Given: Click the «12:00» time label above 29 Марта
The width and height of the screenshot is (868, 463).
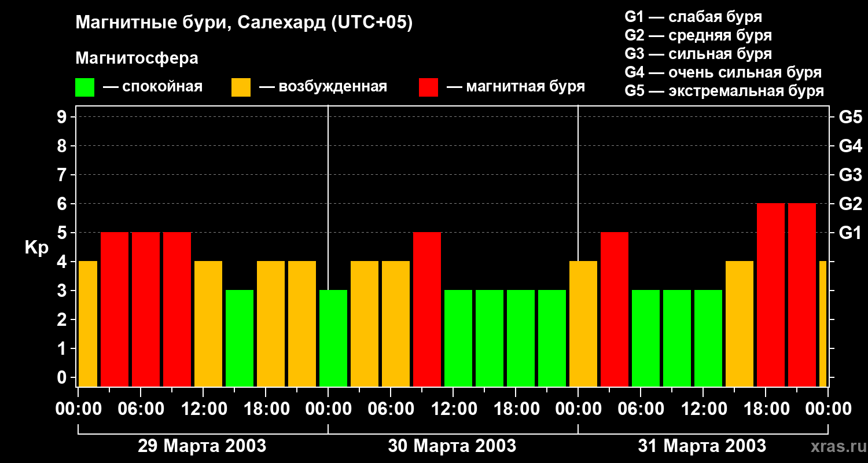Looking at the screenshot, I should tap(203, 409).
